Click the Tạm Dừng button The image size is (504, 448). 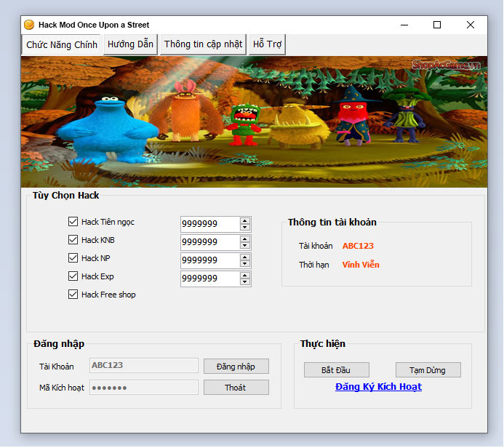pos(428,370)
